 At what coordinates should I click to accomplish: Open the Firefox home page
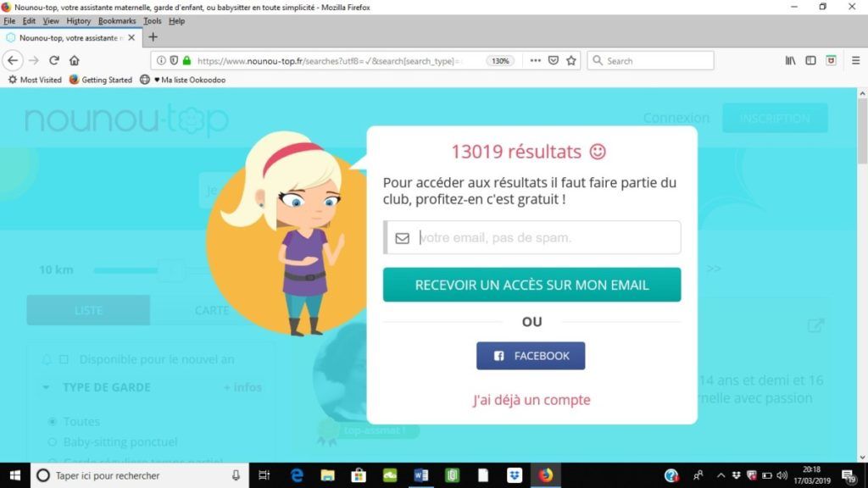pos(75,60)
